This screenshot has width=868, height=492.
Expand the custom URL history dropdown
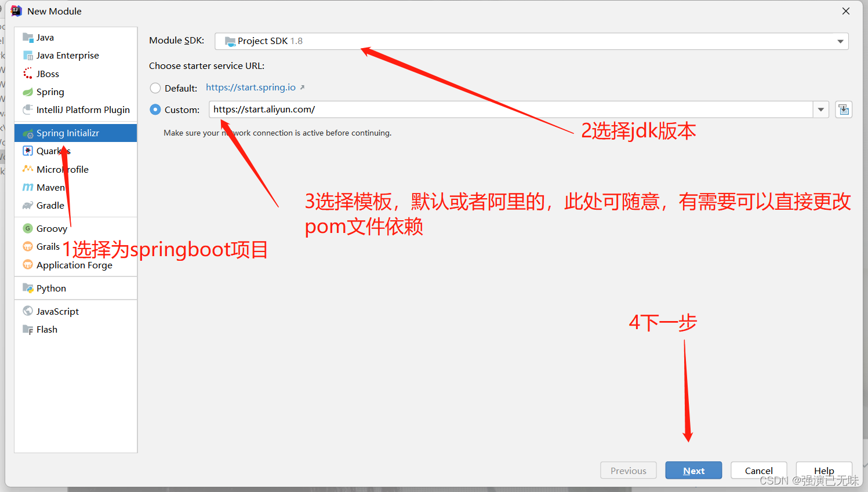click(x=822, y=109)
